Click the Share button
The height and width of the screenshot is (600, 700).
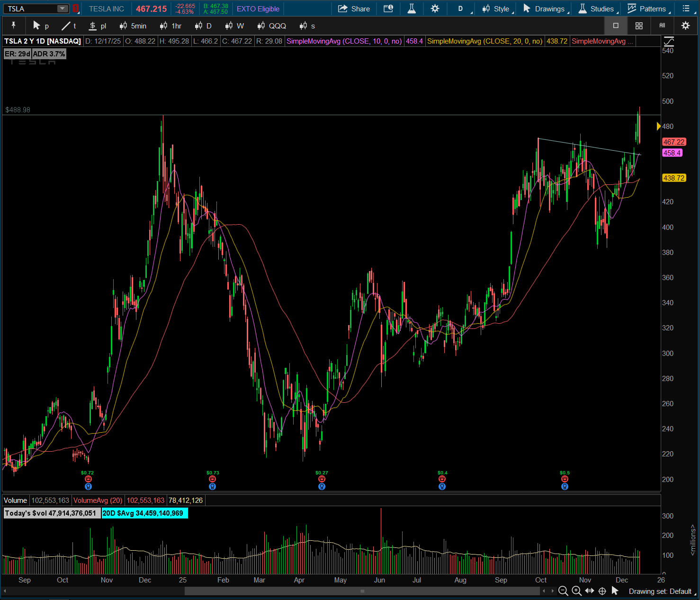[x=354, y=9]
